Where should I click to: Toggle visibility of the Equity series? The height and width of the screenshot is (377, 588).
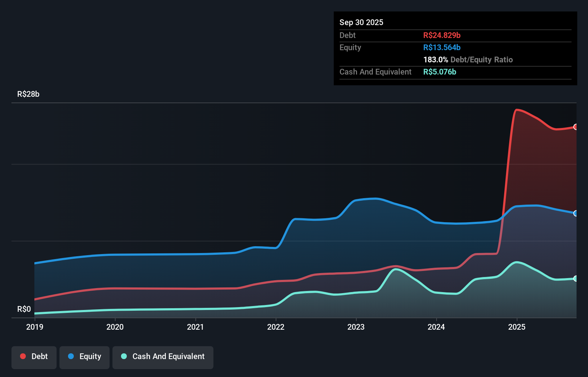[84, 357]
